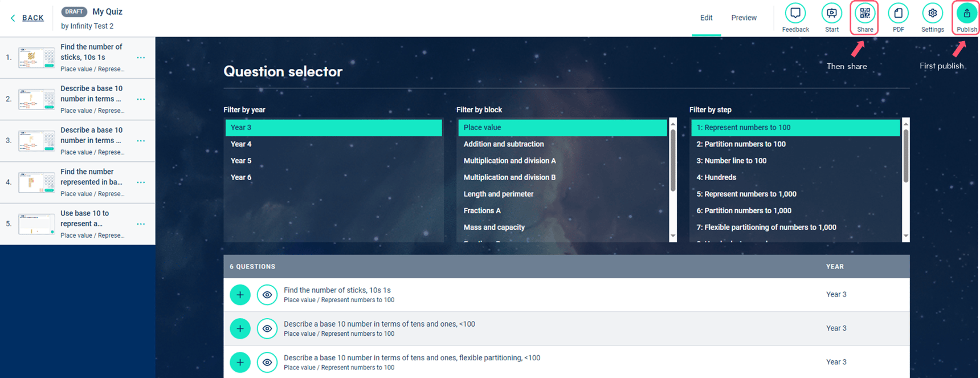Select thumbnail of question 4 in sidebar
980x378 pixels.
tap(36, 182)
